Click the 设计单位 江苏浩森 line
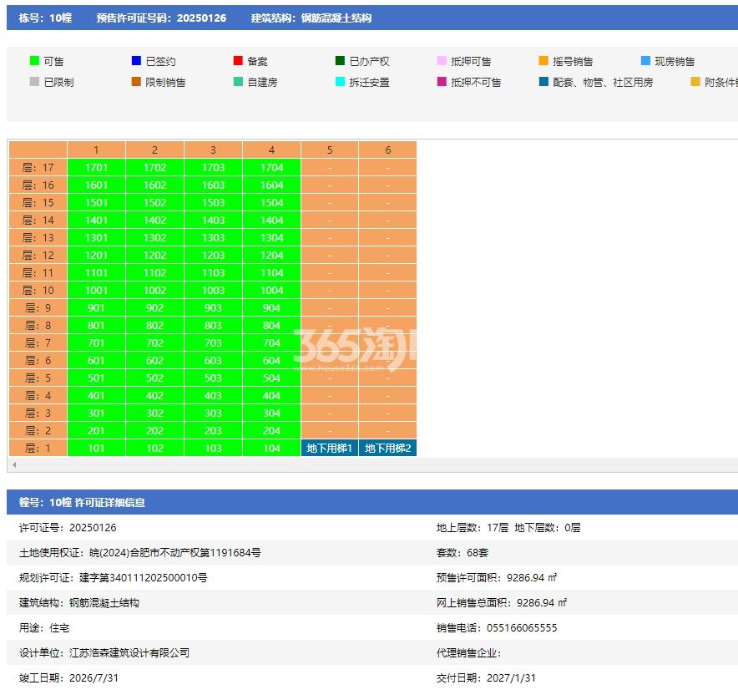738x700 pixels. [104, 652]
